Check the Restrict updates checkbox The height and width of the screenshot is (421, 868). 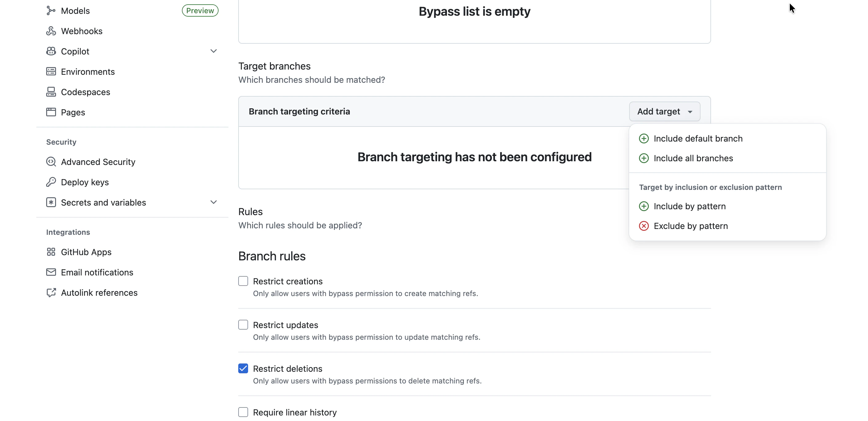[243, 325]
